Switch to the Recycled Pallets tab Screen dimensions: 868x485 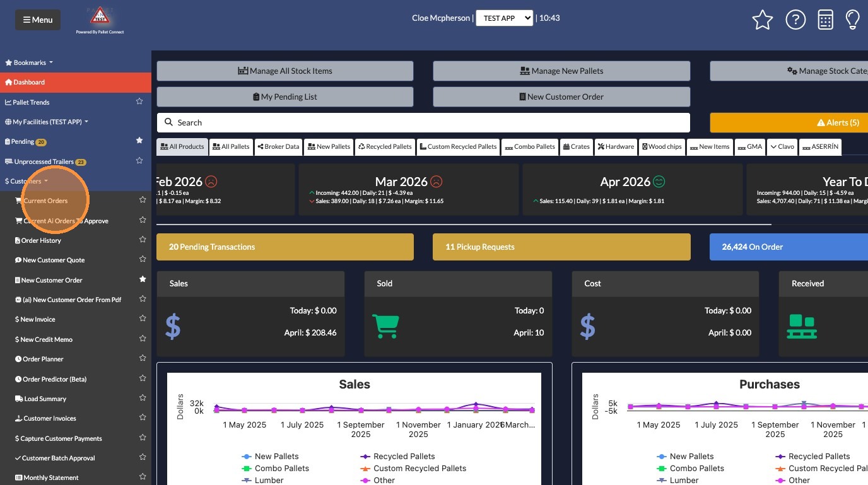[385, 147]
